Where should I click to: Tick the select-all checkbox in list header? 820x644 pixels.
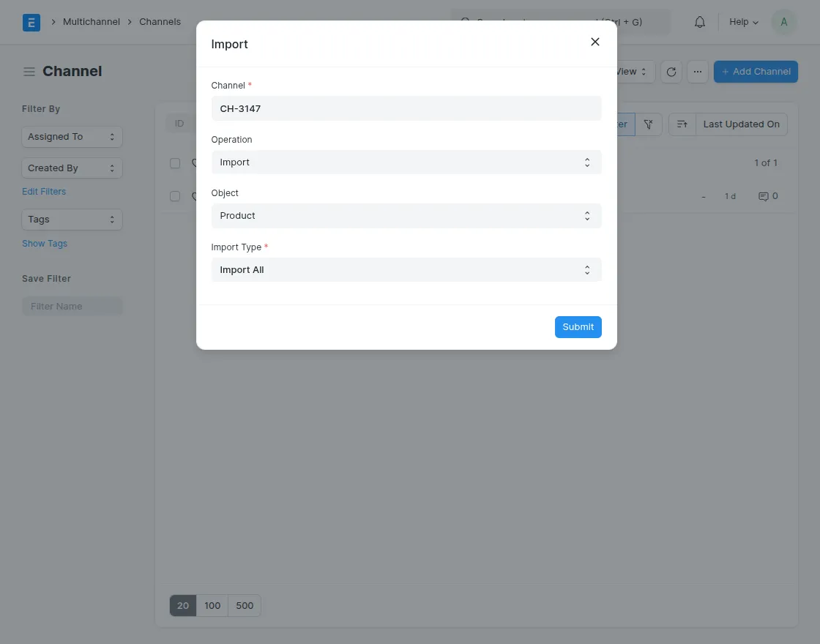pos(175,163)
